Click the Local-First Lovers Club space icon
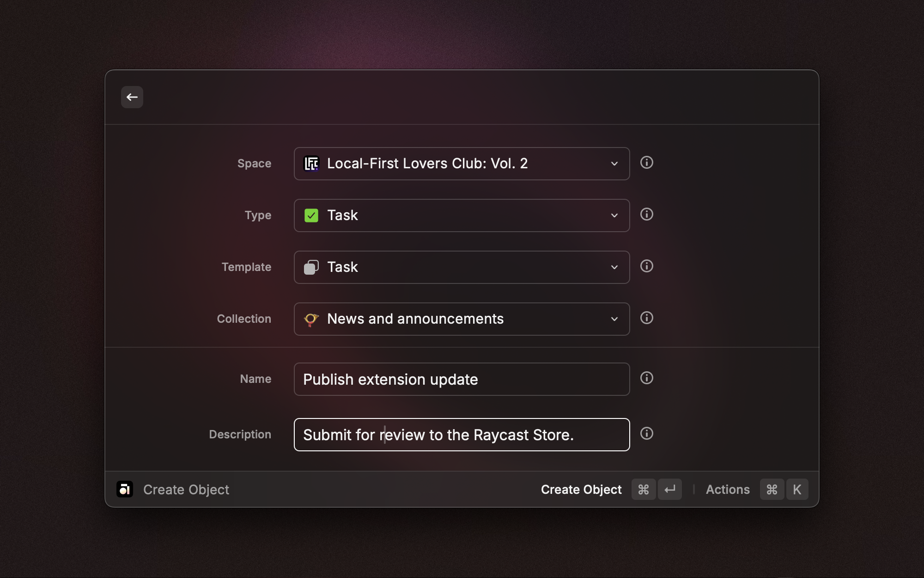The height and width of the screenshot is (578, 924). pos(311,164)
